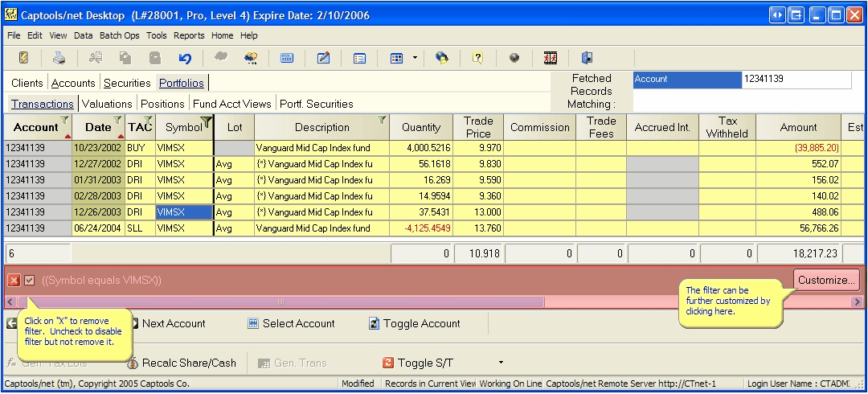
Task: Click the calculator keyboard toolbar icon
Action: [286, 58]
